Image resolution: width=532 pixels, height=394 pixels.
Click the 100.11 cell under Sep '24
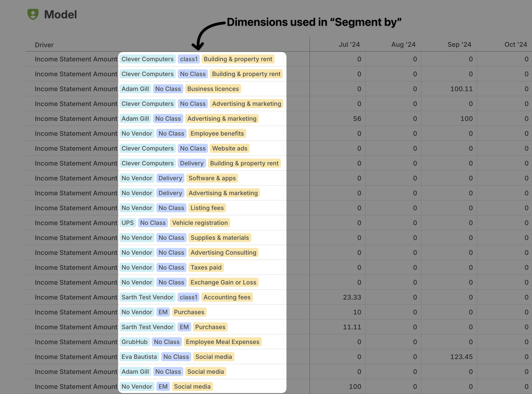pyautogui.click(x=461, y=89)
